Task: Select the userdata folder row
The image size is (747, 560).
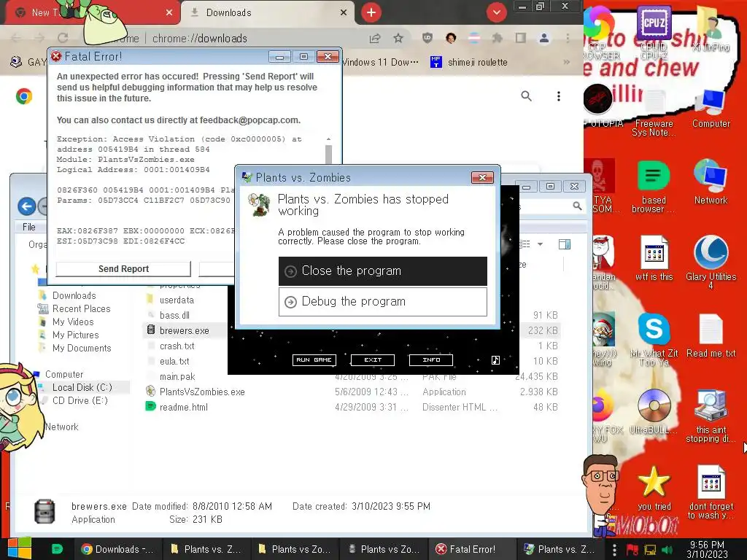Action: (x=177, y=300)
